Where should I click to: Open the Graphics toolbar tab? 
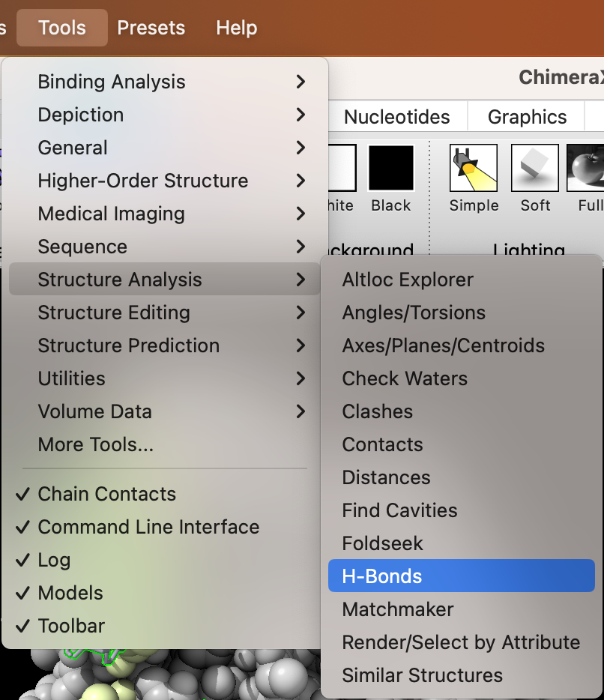[527, 117]
